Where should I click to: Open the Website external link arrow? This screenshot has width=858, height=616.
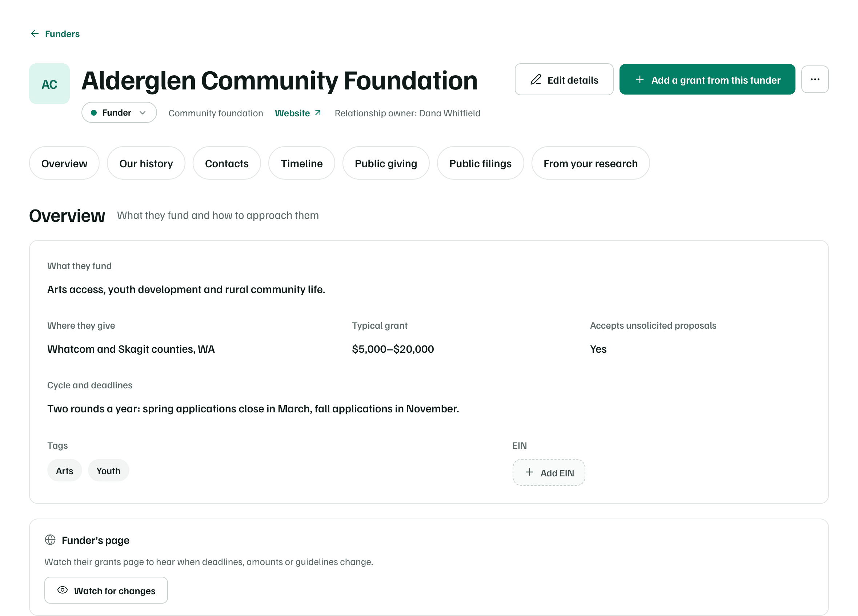318,113
